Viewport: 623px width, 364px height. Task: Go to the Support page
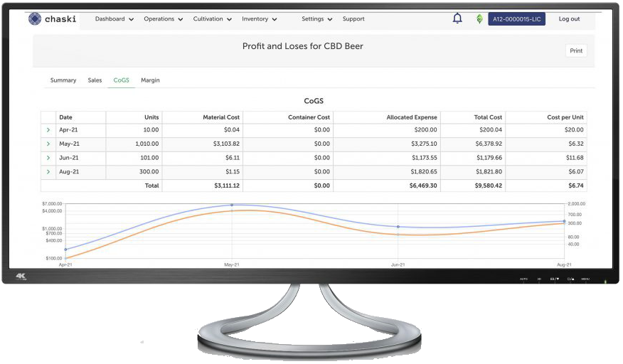pos(353,19)
